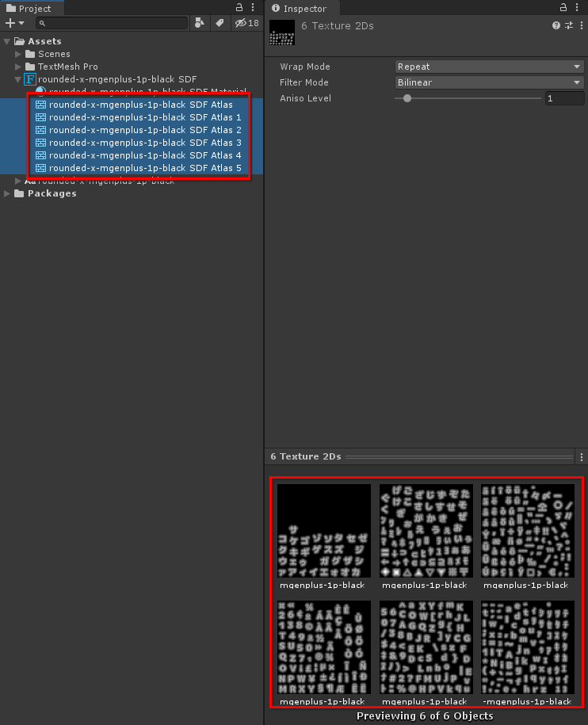Open the Project panel add (+) menu
The width and height of the screenshot is (588, 725).
[14, 23]
